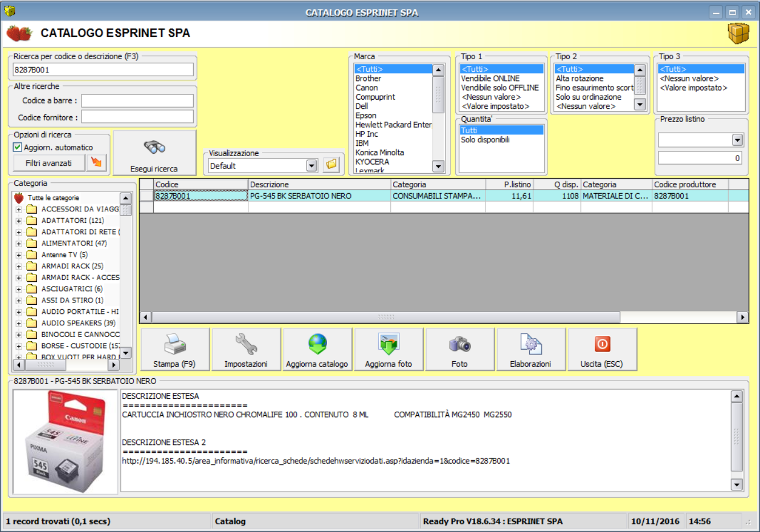Select the PG-545 BK SERBATOIO NERO row

444,196
